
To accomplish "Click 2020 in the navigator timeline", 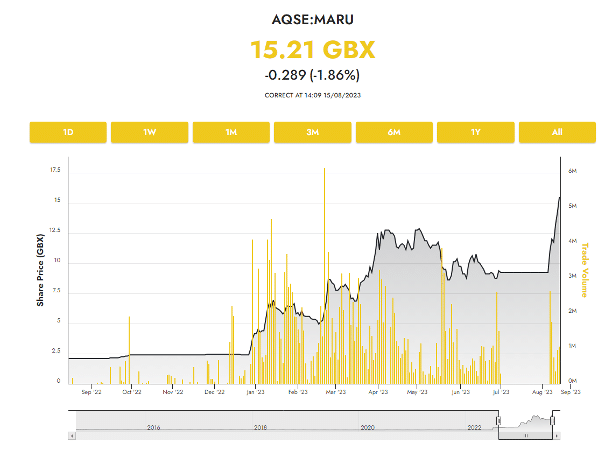I will click(x=366, y=427).
